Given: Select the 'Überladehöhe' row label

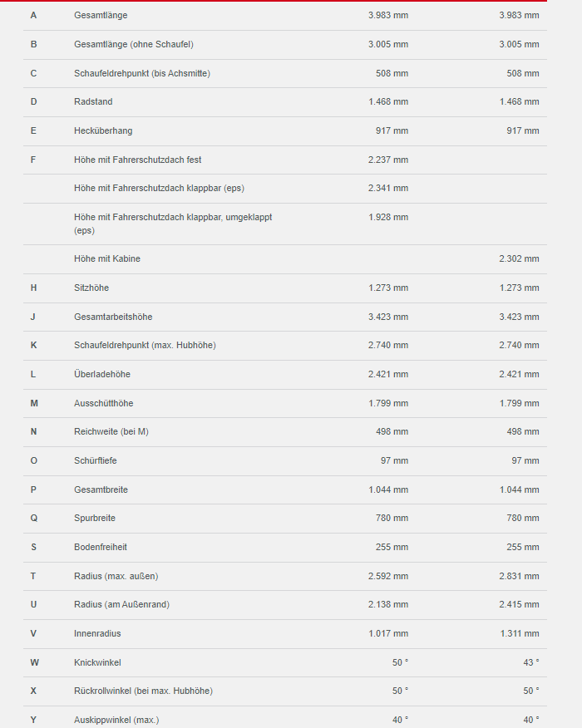Looking at the screenshot, I should pos(102,375).
